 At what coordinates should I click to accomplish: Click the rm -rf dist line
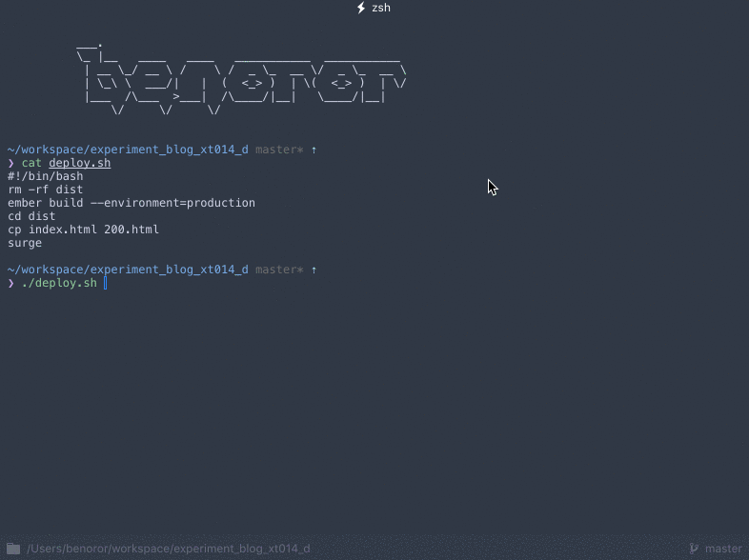coord(46,190)
